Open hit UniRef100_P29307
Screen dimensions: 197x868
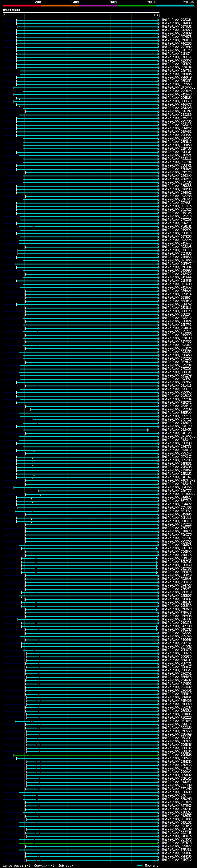pos(177,60)
